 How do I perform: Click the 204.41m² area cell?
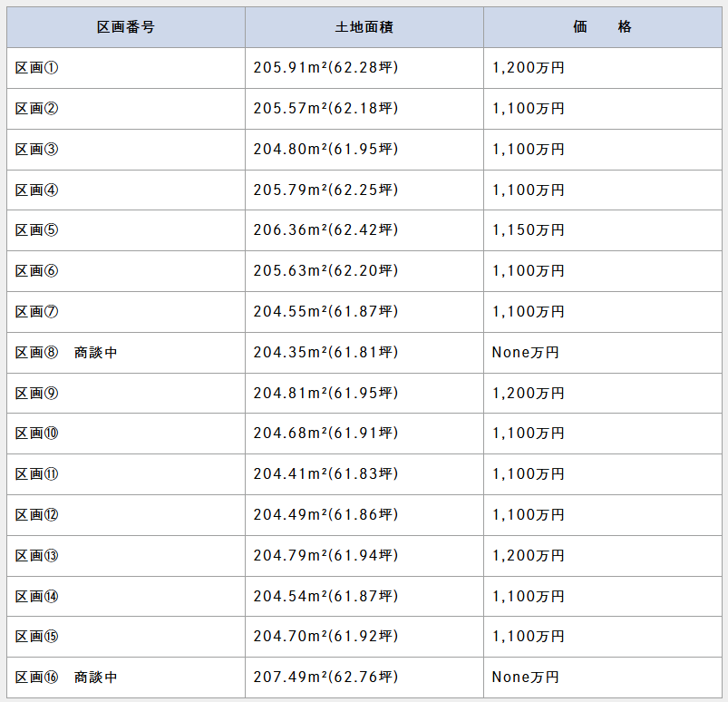[x=326, y=474]
